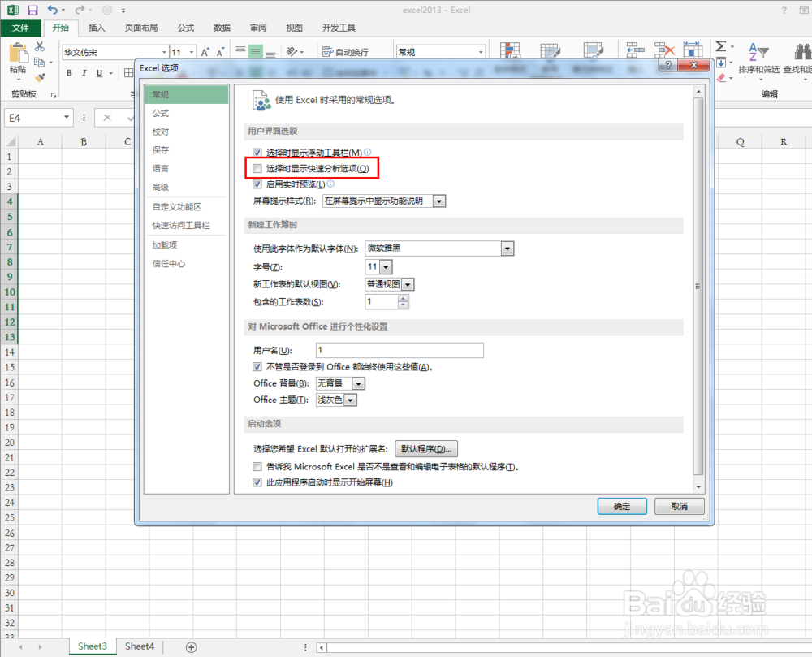Click the dialog's vertical scrollbar down arrow
812x657 pixels.
(698, 486)
